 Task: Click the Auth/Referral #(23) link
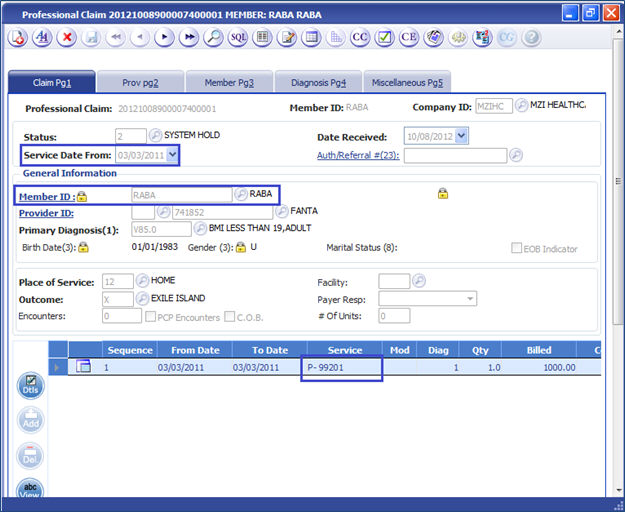point(358,155)
